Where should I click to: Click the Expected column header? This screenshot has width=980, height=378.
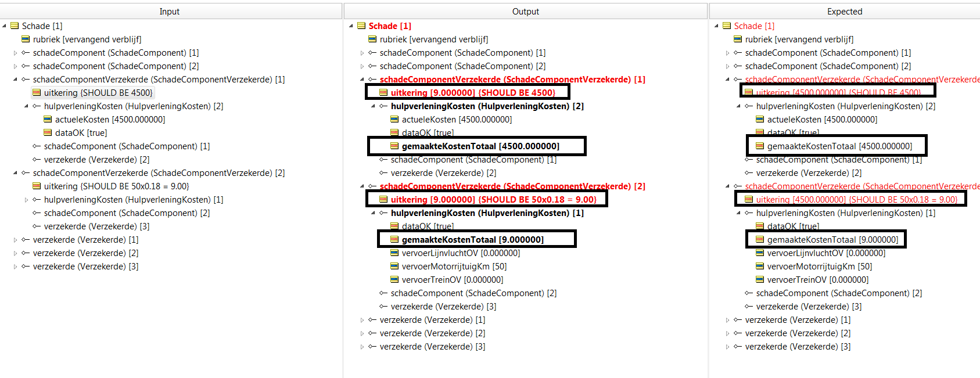click(x=845, y=11)
